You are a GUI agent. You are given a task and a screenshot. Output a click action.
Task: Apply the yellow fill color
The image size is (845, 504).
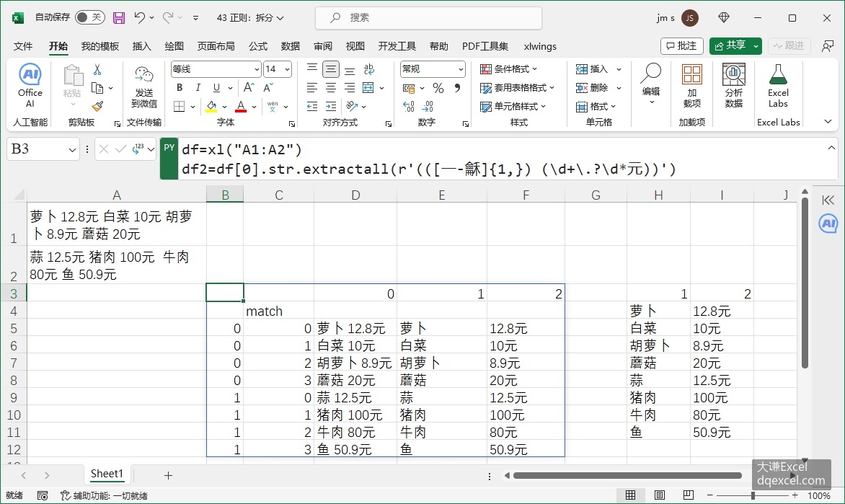211,106
